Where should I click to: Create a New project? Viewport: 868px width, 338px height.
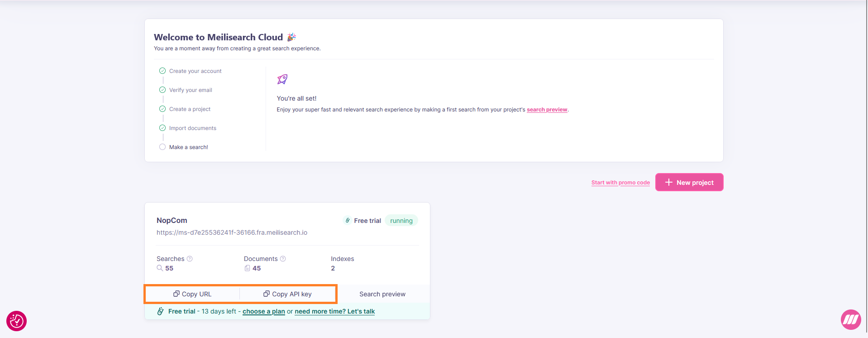click(x=689, y=183)
